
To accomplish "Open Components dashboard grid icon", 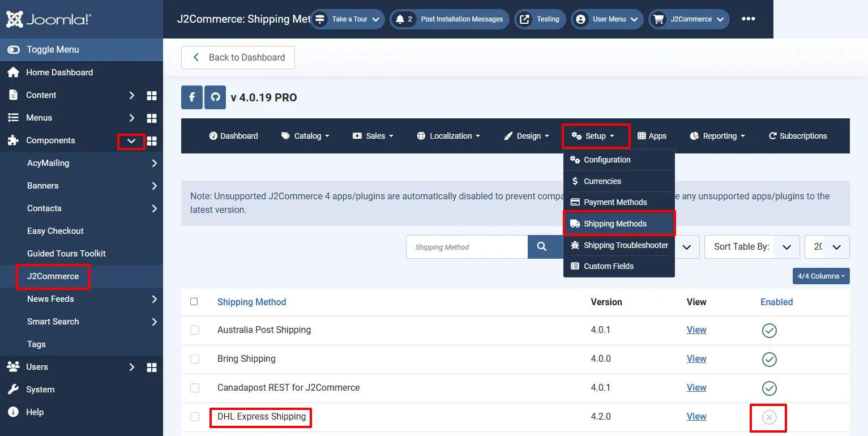I will coord(152,141).
